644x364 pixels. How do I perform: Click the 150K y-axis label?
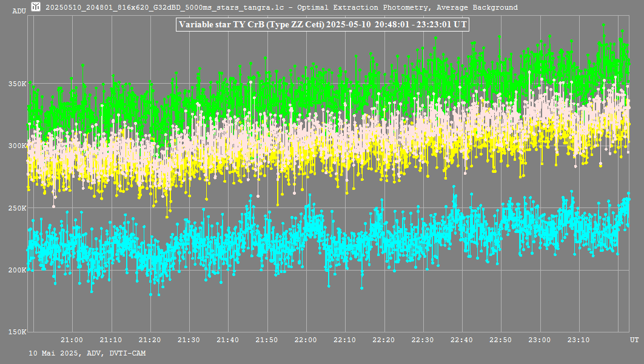pyautogui.click(x=17, y=332)
